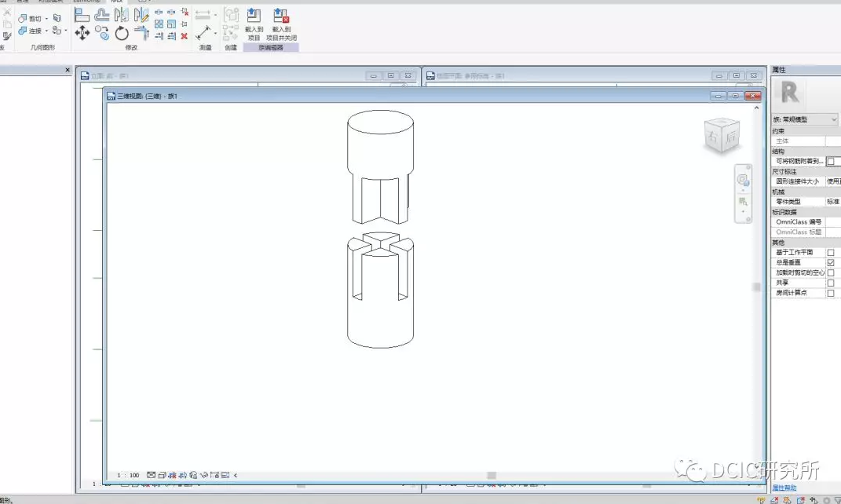Click the 3D view vertical scrollbar thumb
Image resolution: width=841 pixels, height=504 pixels.
point(757,287)
